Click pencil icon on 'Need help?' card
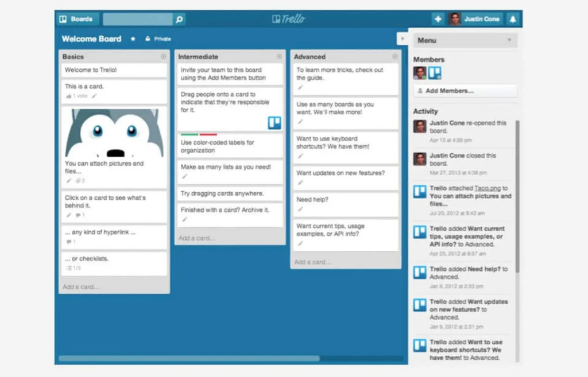Image resolution: width=588 pixels, height=377 pixels. point(300,209)
